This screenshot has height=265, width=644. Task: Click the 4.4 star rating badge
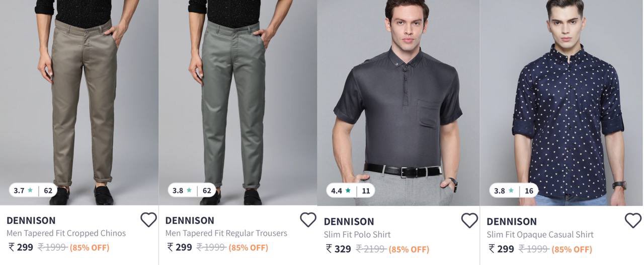[x=351, y=191]
